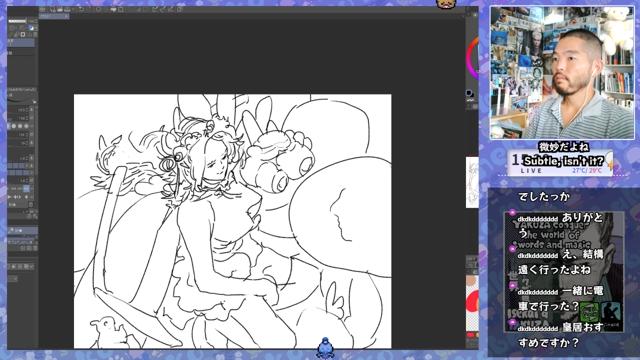Switch to the open canvas document tab
Image resolution: width=640 pixels, height=360 pixels.
[52, 16]
